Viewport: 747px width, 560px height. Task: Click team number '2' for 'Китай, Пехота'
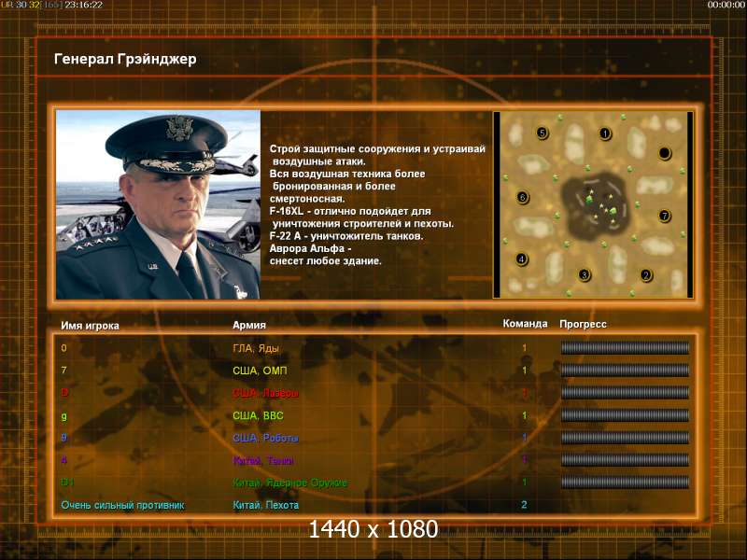[524, 505]
